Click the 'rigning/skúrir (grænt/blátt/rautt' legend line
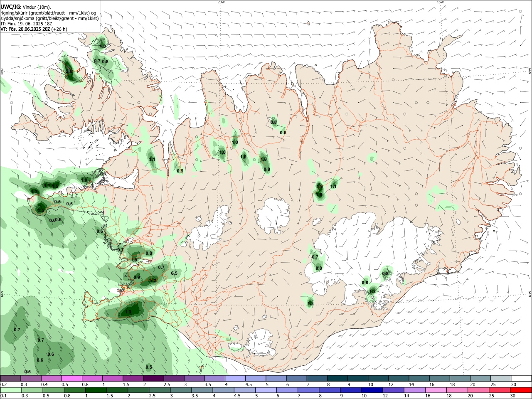Viewport: 532px width, 399px height. (x=49, y=13)
